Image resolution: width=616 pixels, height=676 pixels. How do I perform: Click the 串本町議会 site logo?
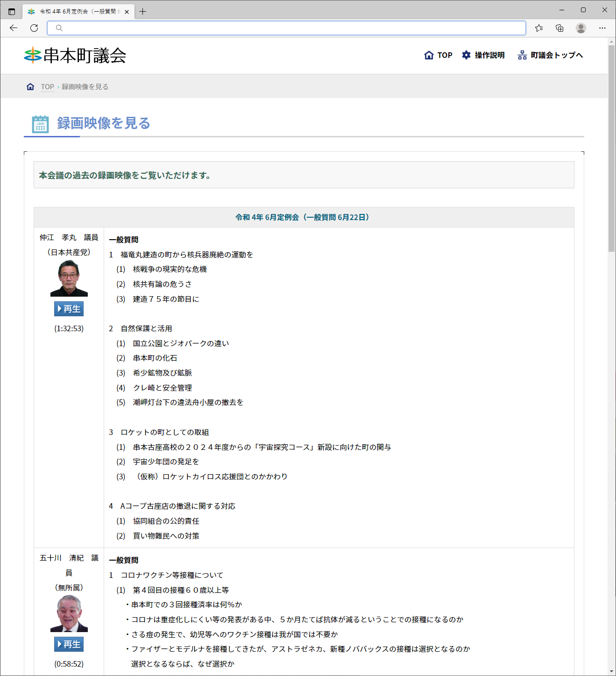pyautogui.click(x=75, y=56)
